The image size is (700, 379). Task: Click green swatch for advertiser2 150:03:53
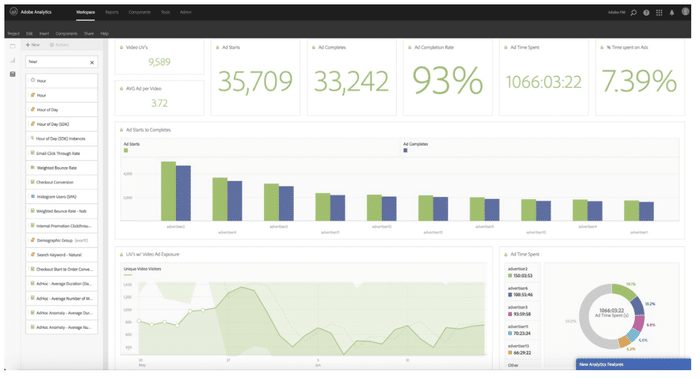pyautogui.click(x=510, y=276)
